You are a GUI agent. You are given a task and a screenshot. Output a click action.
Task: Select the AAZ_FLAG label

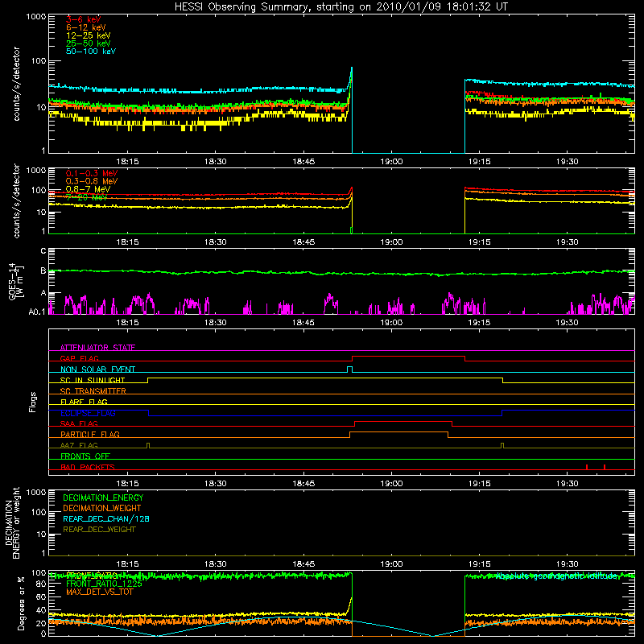click(x=79, y=445)
